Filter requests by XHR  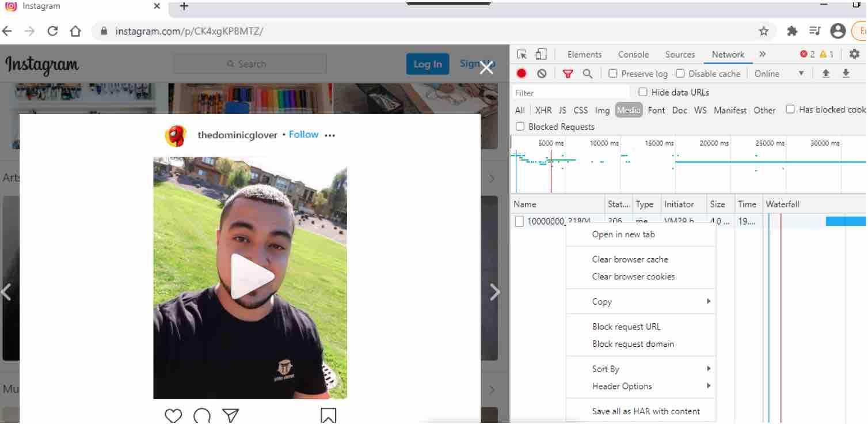pyautogui.click(x=543, y=110)
